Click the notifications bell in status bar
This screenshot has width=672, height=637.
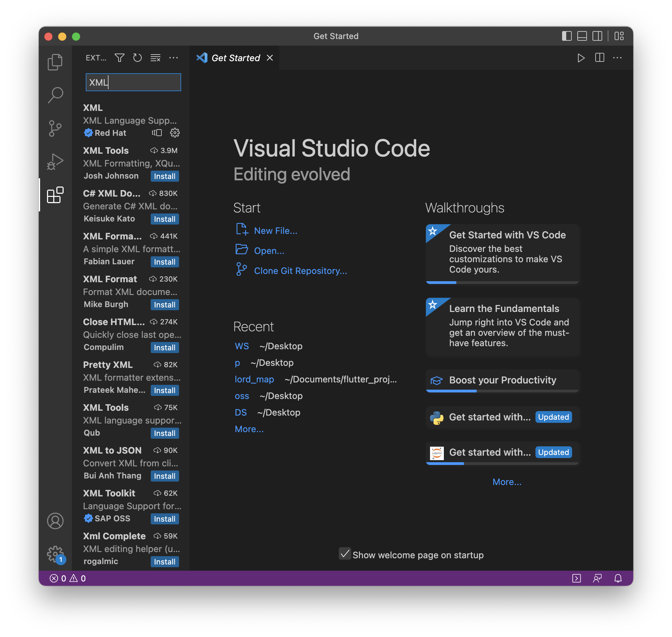coord(618,578)
